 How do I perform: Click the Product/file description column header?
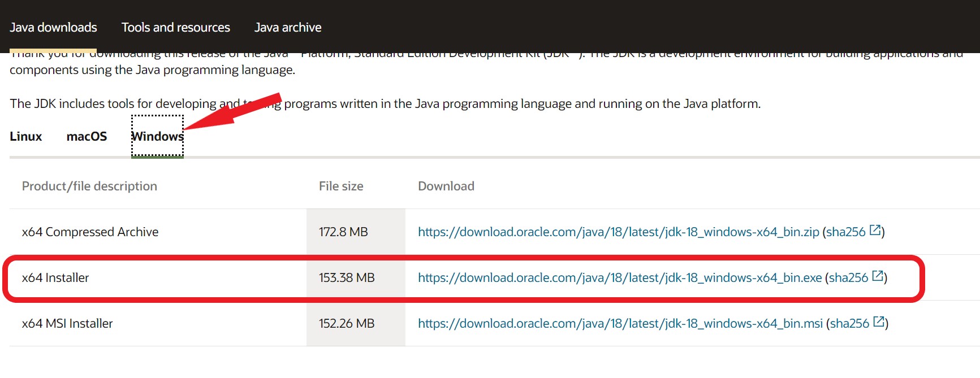tap(89, 186)
